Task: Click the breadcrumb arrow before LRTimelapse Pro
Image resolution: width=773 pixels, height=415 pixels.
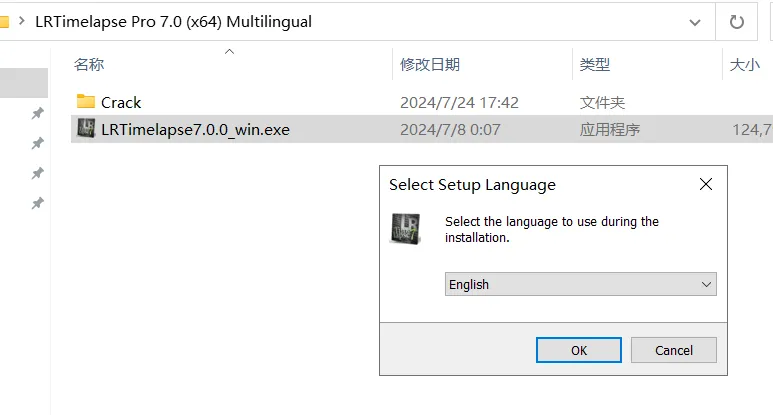Action: pyautogui.click(x=22, y=21)
